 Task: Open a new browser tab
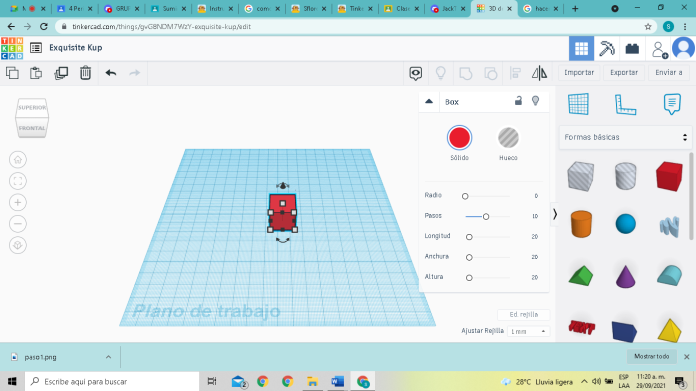click(575, 8)
